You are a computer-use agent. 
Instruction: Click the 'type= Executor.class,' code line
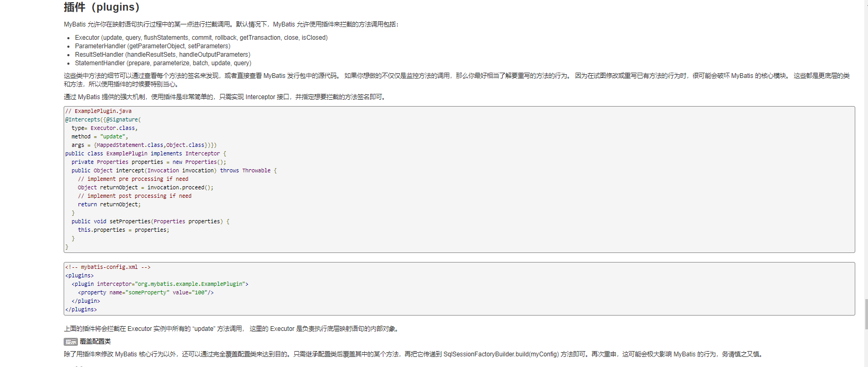104,128
